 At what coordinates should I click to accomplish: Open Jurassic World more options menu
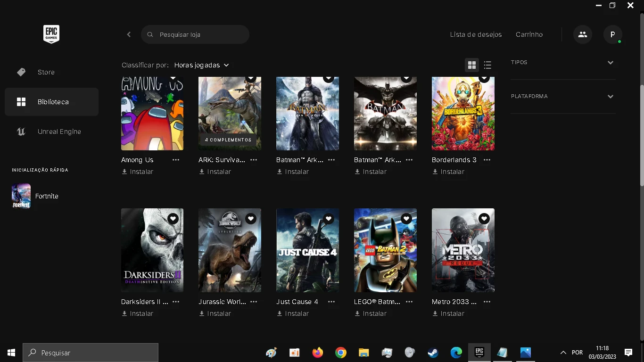pyautogui.click(x=254, y=302)
